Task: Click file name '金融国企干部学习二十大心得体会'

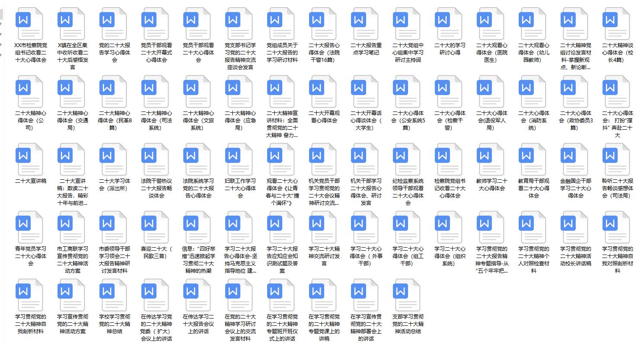Action: coord(575,188)
